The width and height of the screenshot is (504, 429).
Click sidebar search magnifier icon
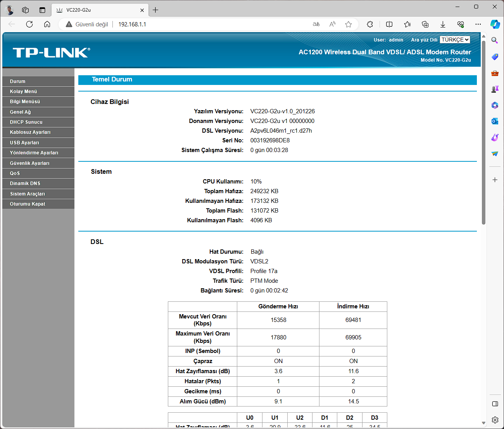495,40
